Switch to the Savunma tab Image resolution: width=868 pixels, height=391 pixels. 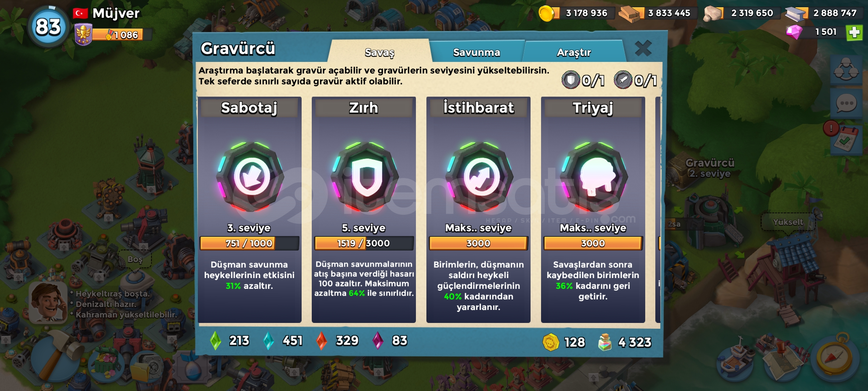point(476,52)
